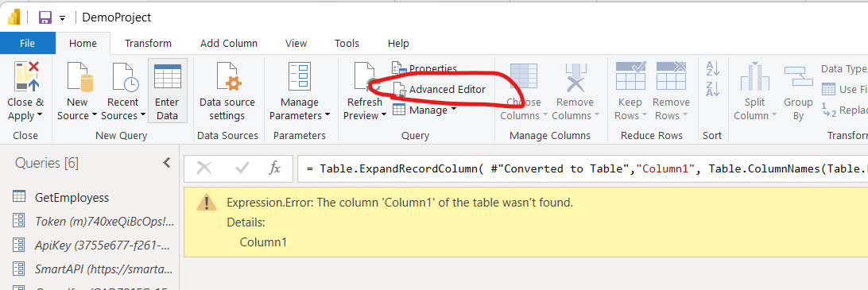Expand the Close & Apply dropdown arrow

pyautogui.click(x=39, y=116)
